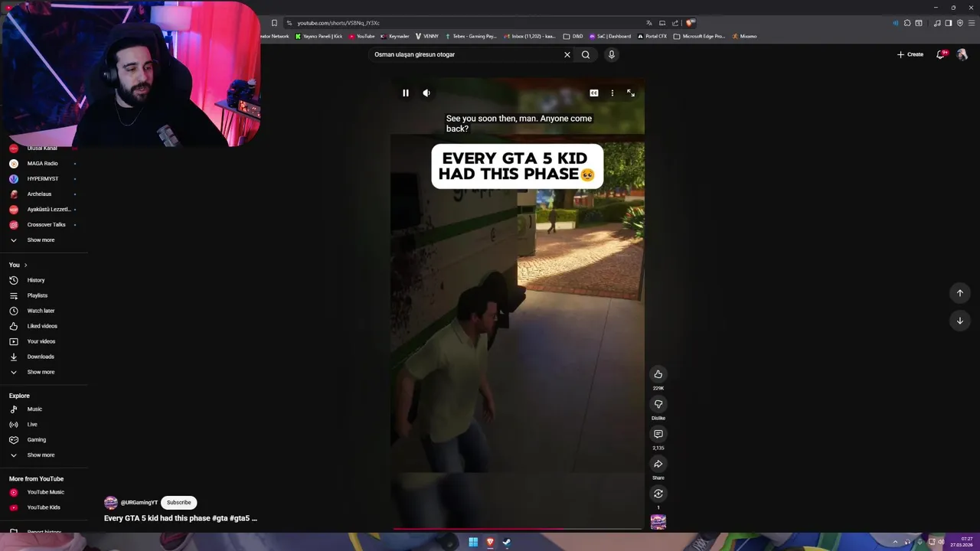Open Portal CFX bookmark folder
The image size is (980, 551).
(652, 37)
